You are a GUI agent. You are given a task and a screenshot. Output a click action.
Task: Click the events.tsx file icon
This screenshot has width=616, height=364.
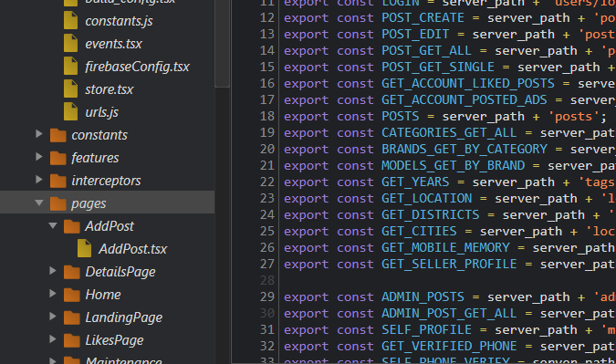tap(70, 43)
